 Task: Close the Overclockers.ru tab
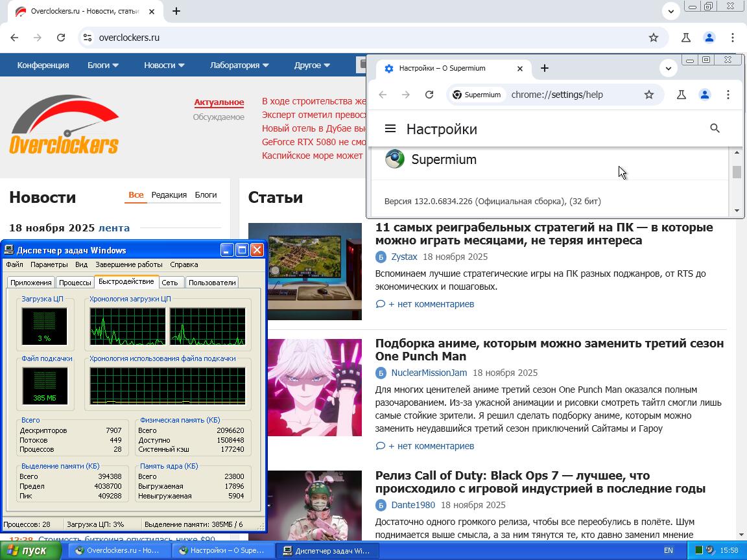pyautogui.click(x=152, y=11)
